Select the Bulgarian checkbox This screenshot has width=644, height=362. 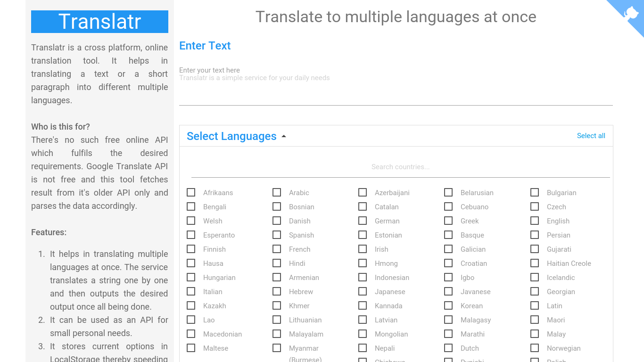pos(535,192)
